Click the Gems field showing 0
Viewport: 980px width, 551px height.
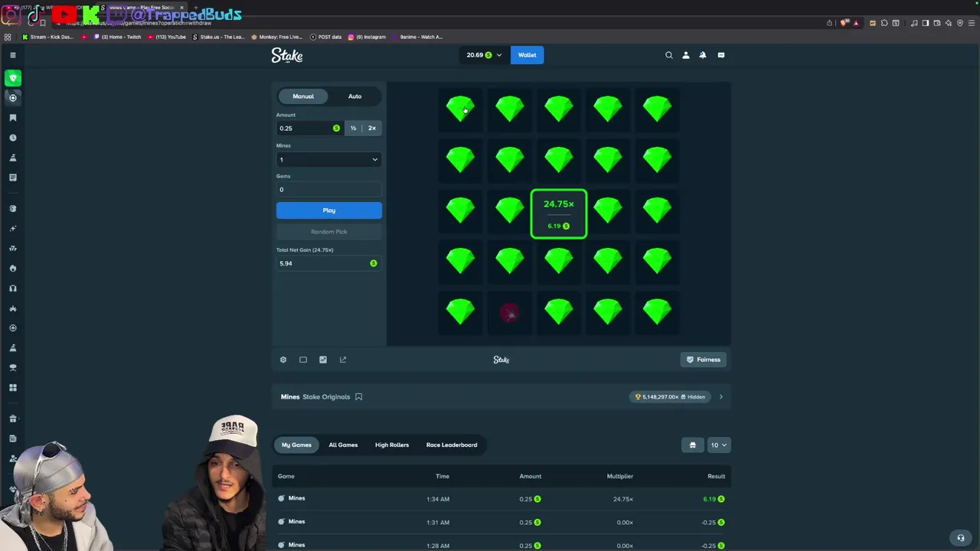pos(329,190)
